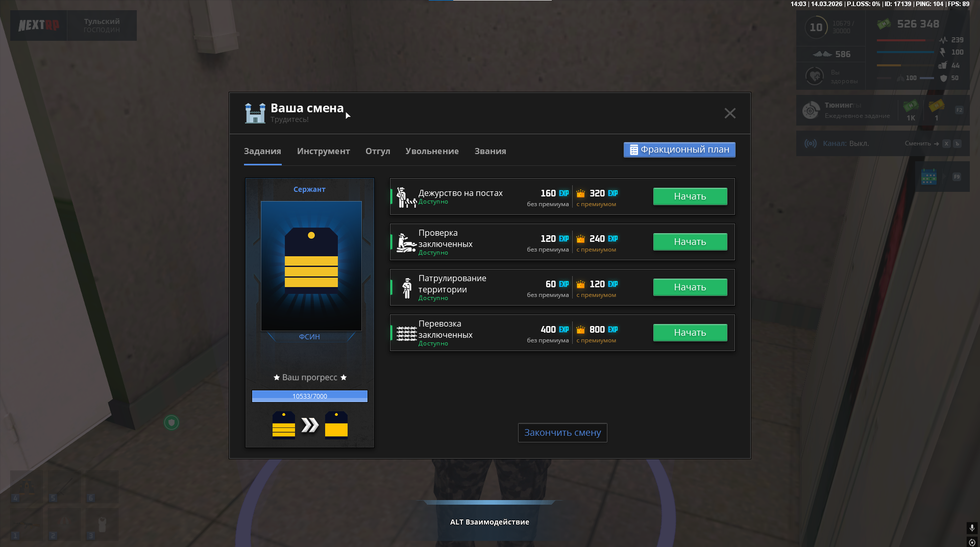
Task: Click the 10533/7000 progress bar
Action: click(x=309, y=396)
